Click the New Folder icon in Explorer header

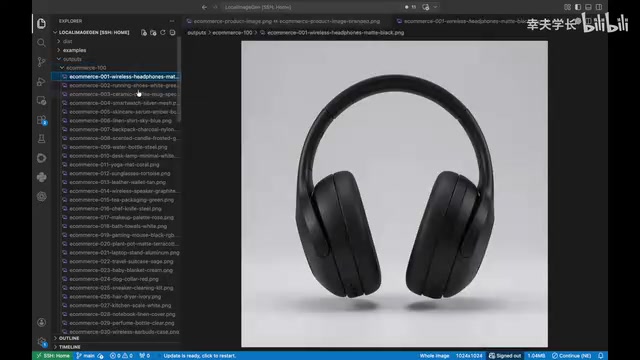coord(153,32)
